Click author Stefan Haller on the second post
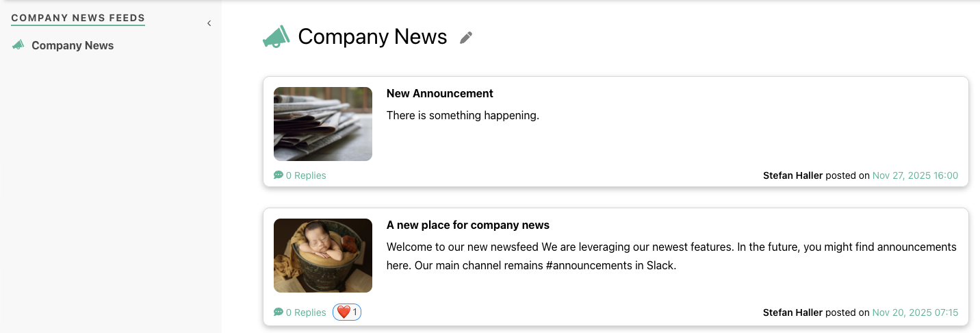This screenshot has height=333, width=980. (x=792, y=312)
